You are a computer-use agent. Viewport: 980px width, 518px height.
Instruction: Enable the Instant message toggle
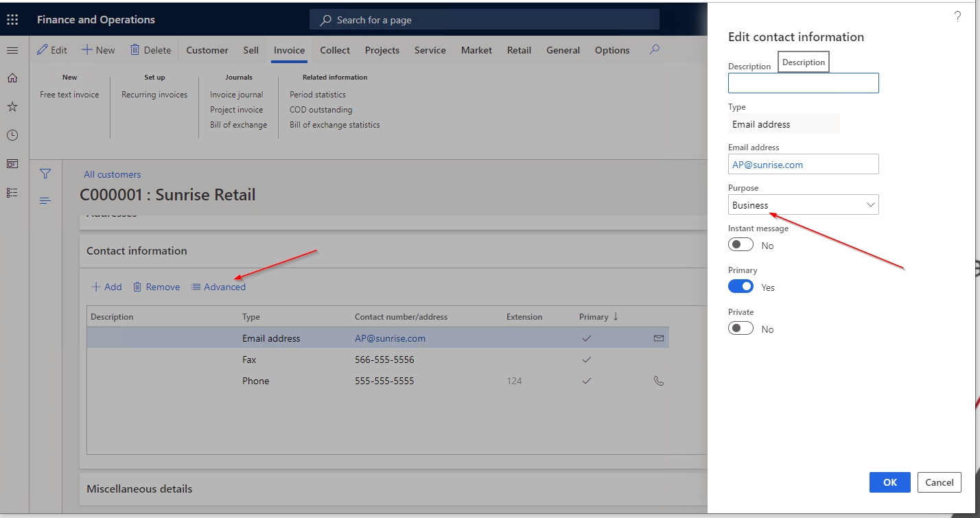[740, 244]
